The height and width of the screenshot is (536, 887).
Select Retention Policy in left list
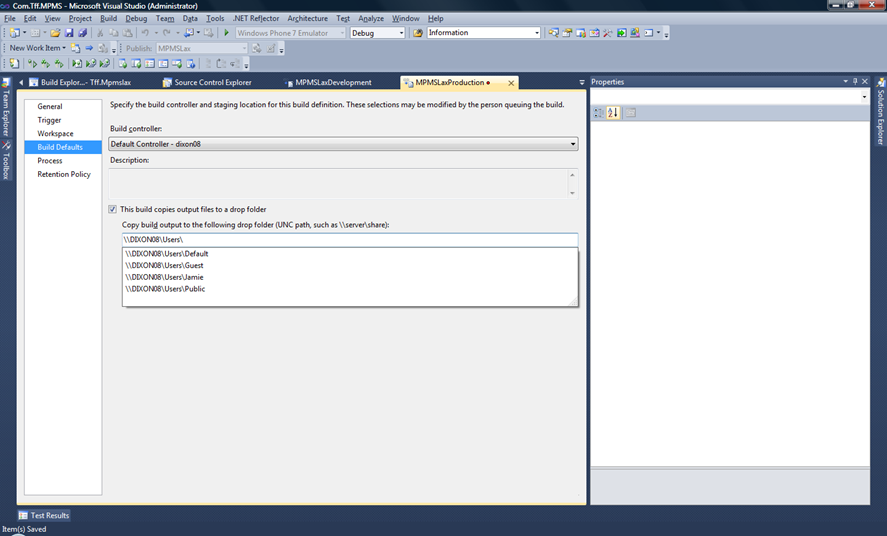tap(64, 174)
